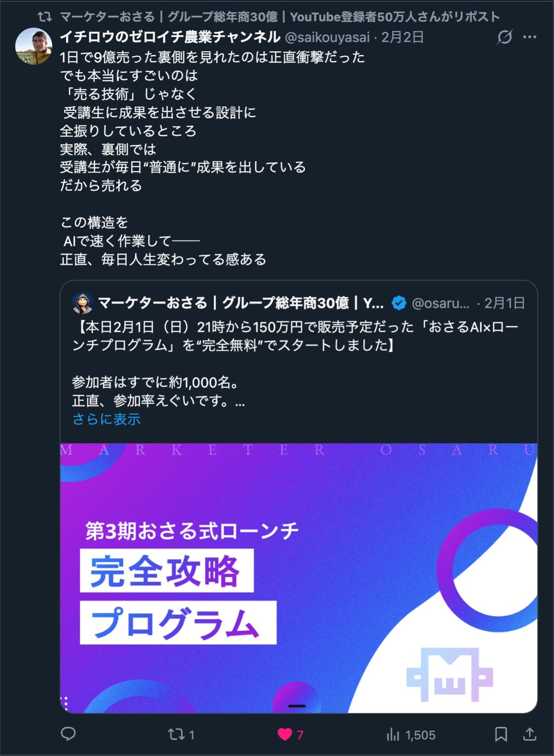
Task: Open the @saikouyasai handle link
Action: pyautogui.click(x=327, y=37)
